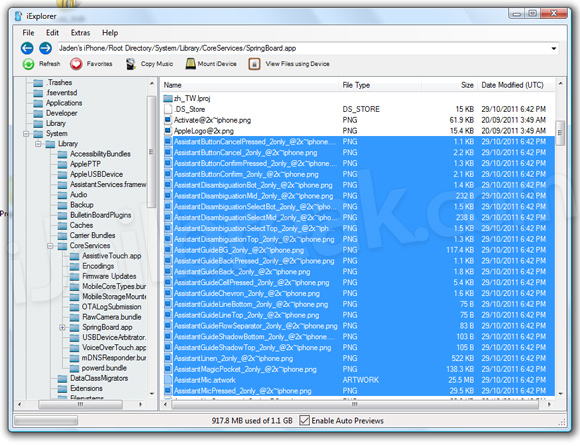Viewport: 580px width, 446px height.
Task: Toggle Enable Auto Previews checkbox
Action: click(x=304, y=420)
